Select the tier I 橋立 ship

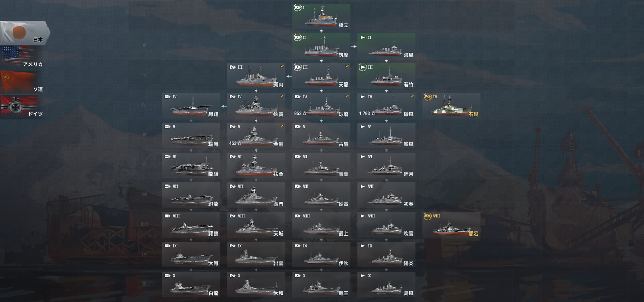(x=321, y=16)
